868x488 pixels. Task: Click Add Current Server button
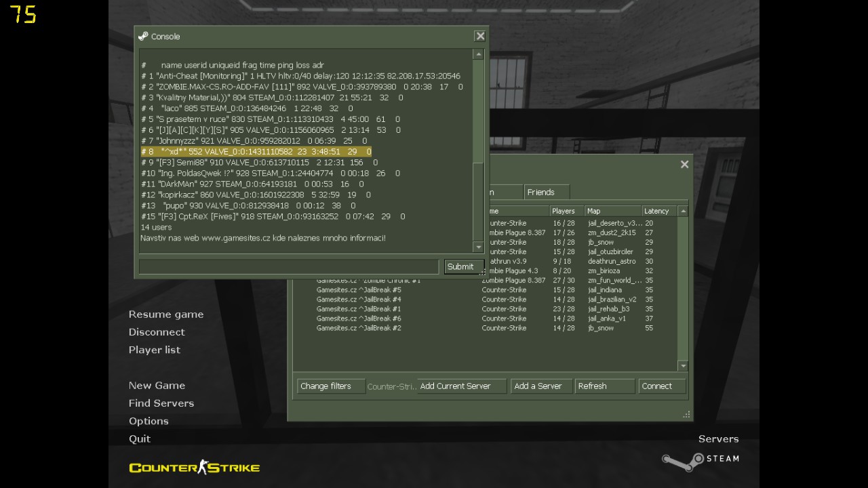[x=462, y=386]
